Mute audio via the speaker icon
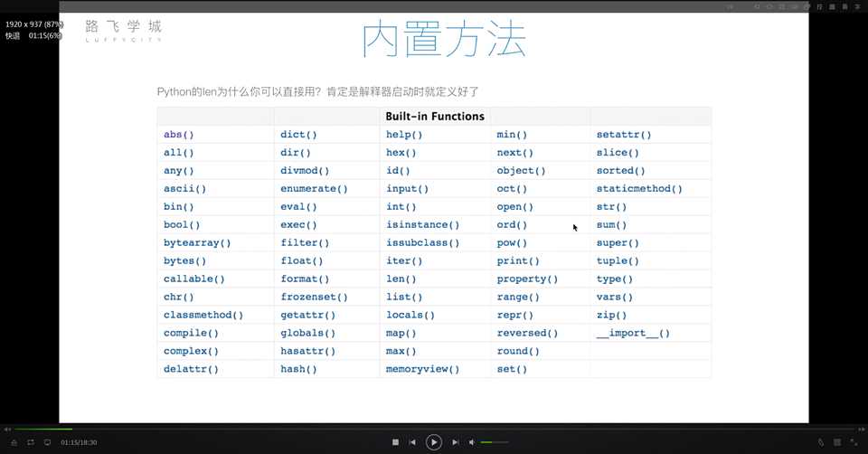Image resolution: width=868 pixels, height=454 pixels. tap(472, 442)
